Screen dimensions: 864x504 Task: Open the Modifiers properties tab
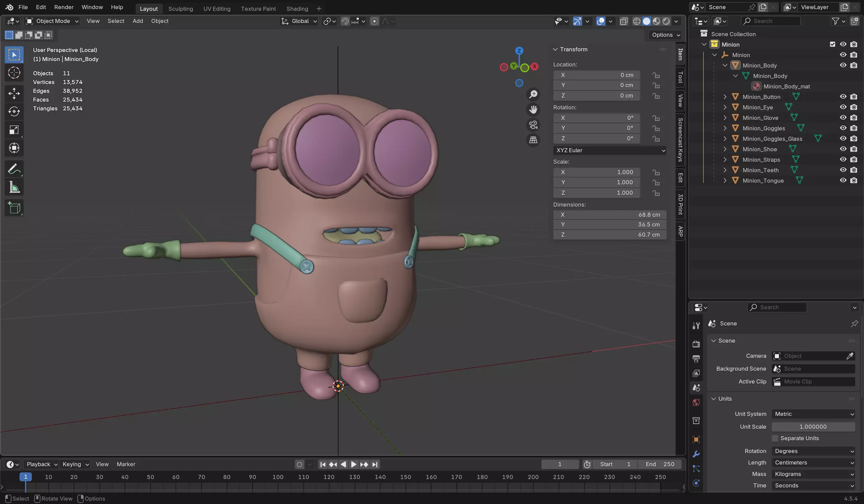click(x=696, y=454)
